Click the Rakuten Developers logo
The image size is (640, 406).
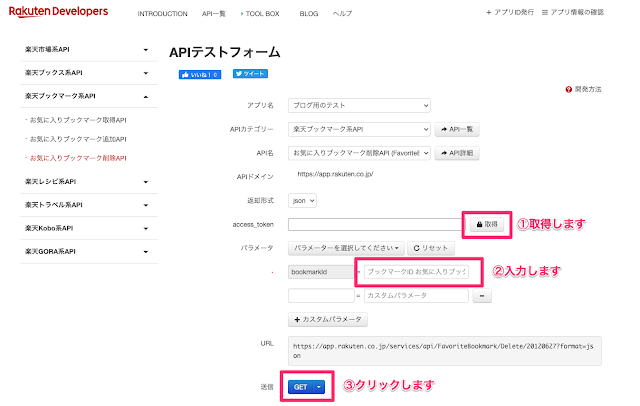tap(58, 12)
